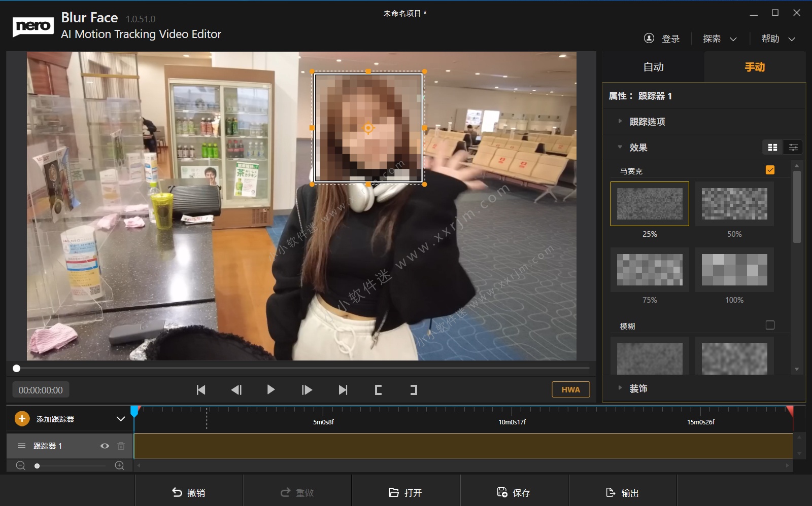
Task: Delete 跟踪器 1 with trash icon
Action: pos(121,446)
